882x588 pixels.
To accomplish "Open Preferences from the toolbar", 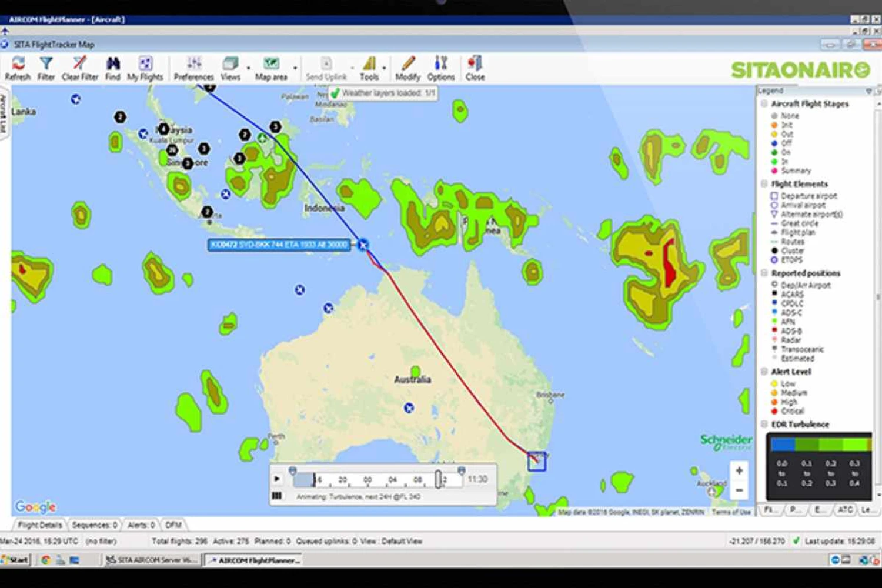I will click(194, 68).
